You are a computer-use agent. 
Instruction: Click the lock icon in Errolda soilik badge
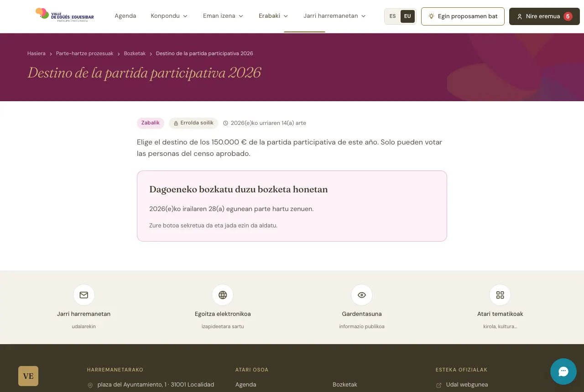coord(176,123)
